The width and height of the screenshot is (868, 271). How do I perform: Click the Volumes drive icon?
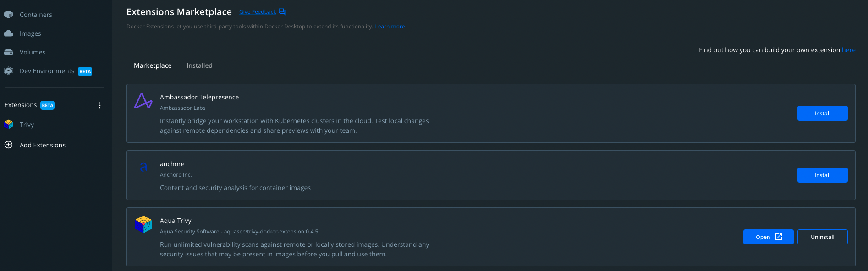click(x=8, y=52)
